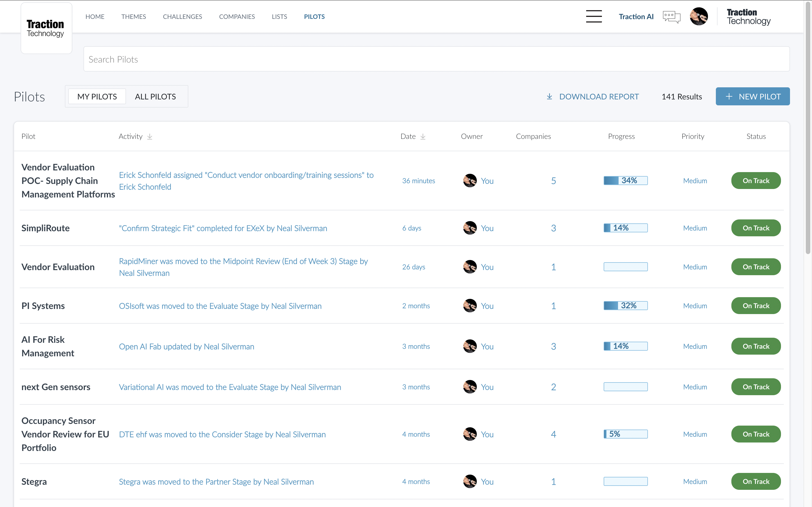Click the owner avatar in SimpliRoute row

(470, 228)
